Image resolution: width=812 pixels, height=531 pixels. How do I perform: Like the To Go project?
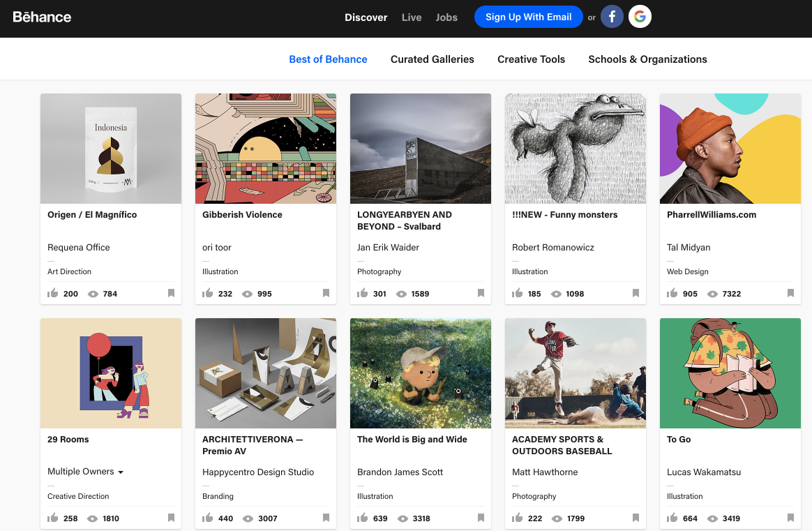pyautogui.click(x=672, y=518)
